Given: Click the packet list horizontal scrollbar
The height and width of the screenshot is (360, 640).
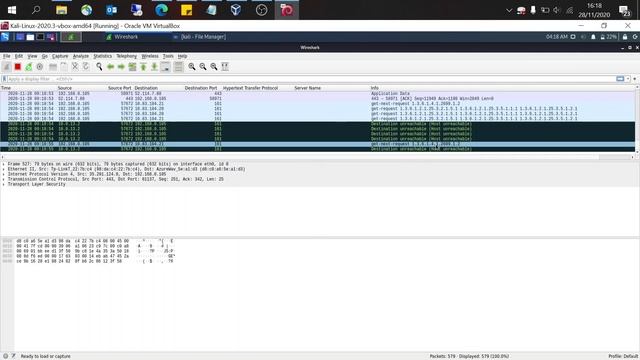Looking at the screenshot, I should (318, 157).
